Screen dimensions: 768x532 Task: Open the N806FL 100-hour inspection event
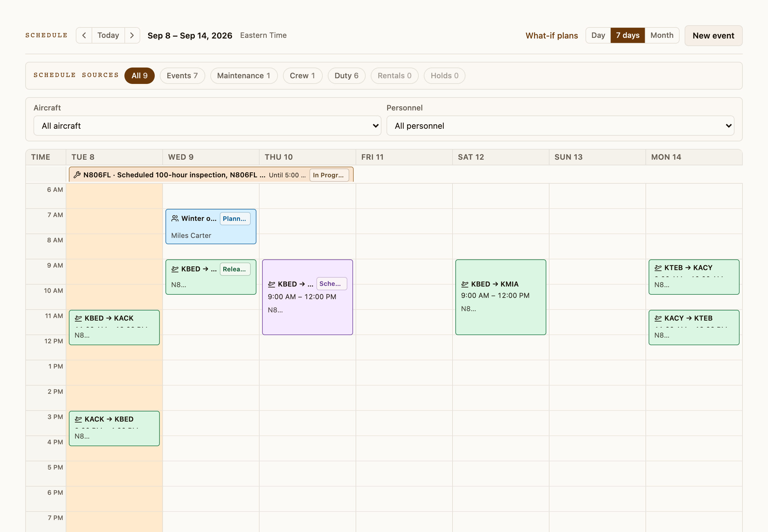coord(211,175)
